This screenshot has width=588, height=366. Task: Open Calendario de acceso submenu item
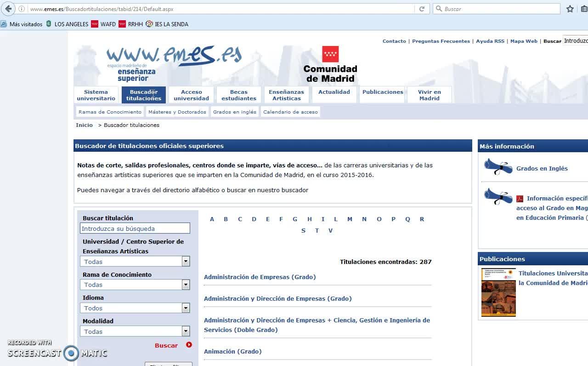tap(290, 112)
